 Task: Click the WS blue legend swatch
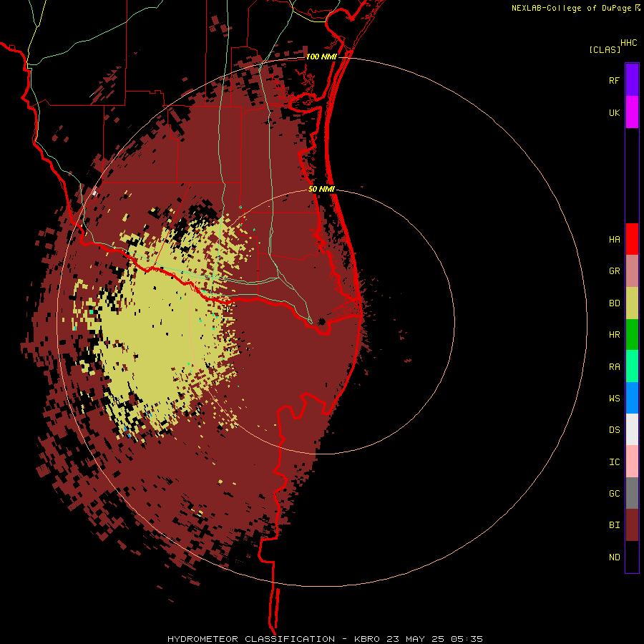click(632, 398)
